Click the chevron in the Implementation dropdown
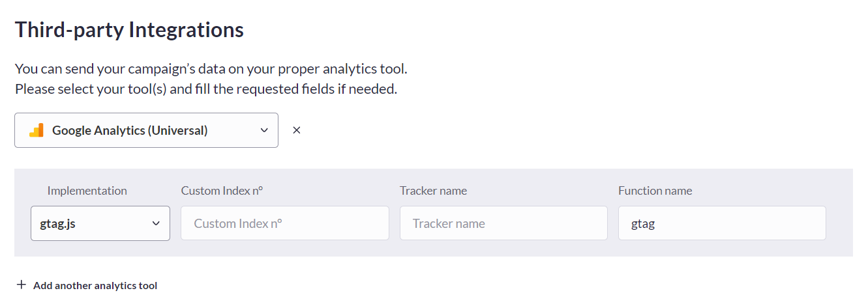This screenshot has width=868, height=308. pyautogui.click(x=156, y=223)
